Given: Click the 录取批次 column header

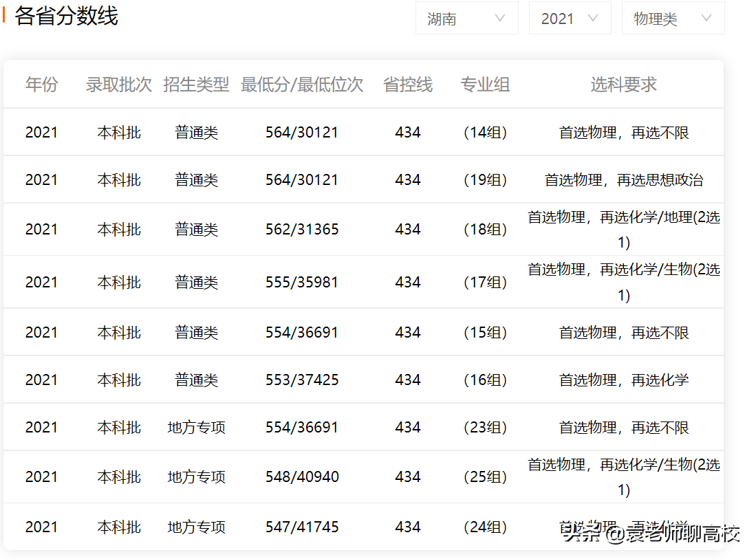Looking at the screenshot, I should (x=118, y=85).
